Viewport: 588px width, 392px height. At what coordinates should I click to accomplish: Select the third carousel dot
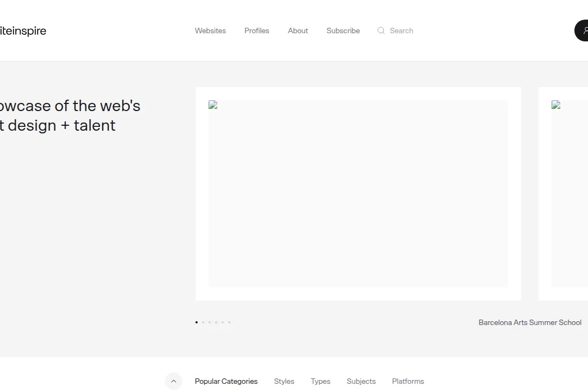[209, 322]
